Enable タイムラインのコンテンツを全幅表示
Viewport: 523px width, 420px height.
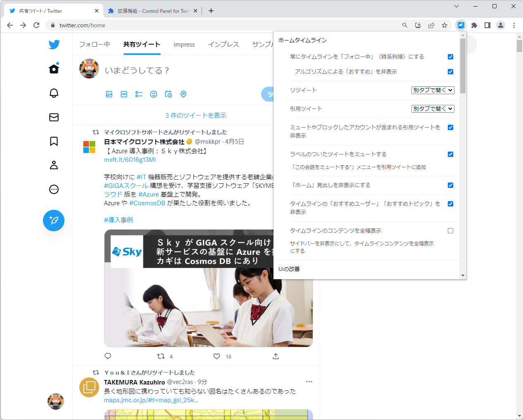tap(450, 230)
